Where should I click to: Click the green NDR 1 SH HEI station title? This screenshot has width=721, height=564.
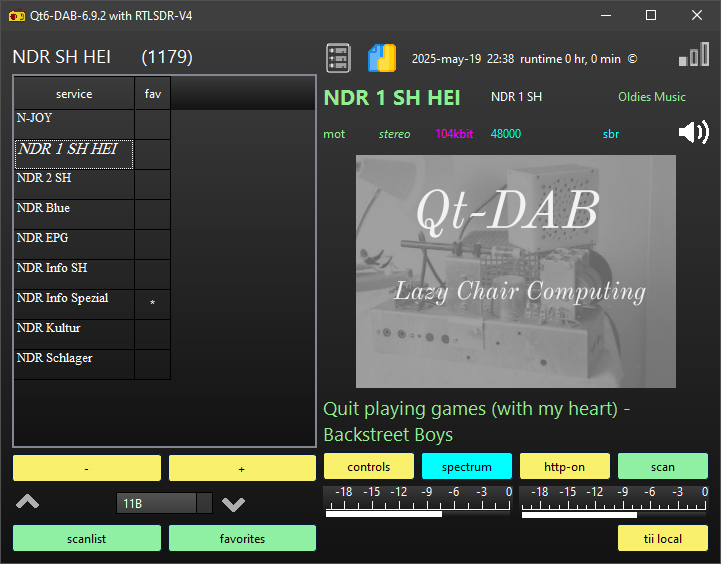pyautogui.click(x=392, y=98)
